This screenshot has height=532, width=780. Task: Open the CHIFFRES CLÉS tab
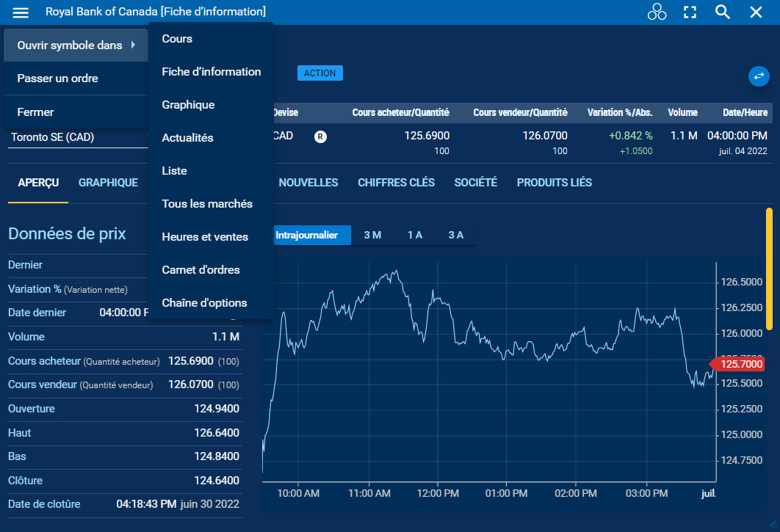coord(396,183)
